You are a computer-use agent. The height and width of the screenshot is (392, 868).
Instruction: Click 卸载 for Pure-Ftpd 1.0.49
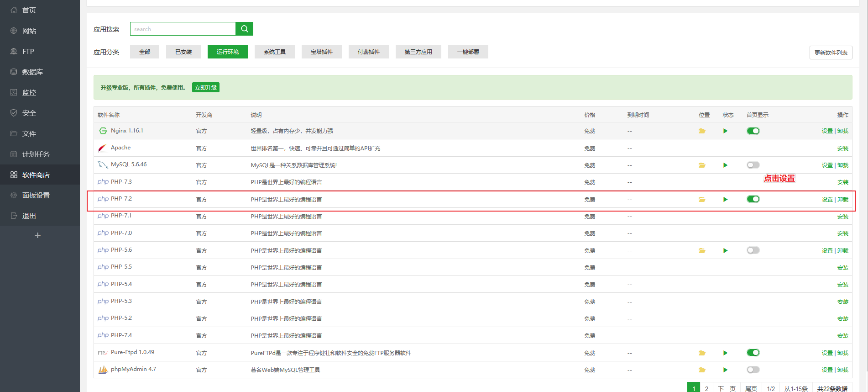(x=843, y=353)
